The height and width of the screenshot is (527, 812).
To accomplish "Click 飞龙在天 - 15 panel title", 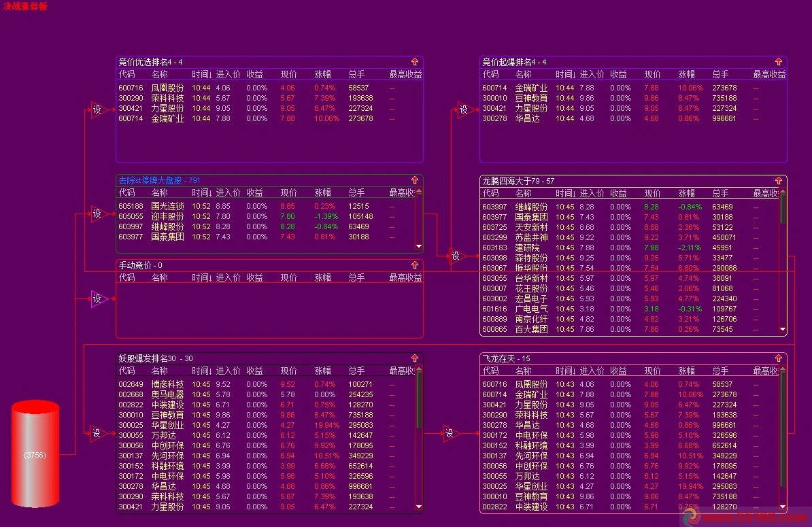I will point(506,358).
